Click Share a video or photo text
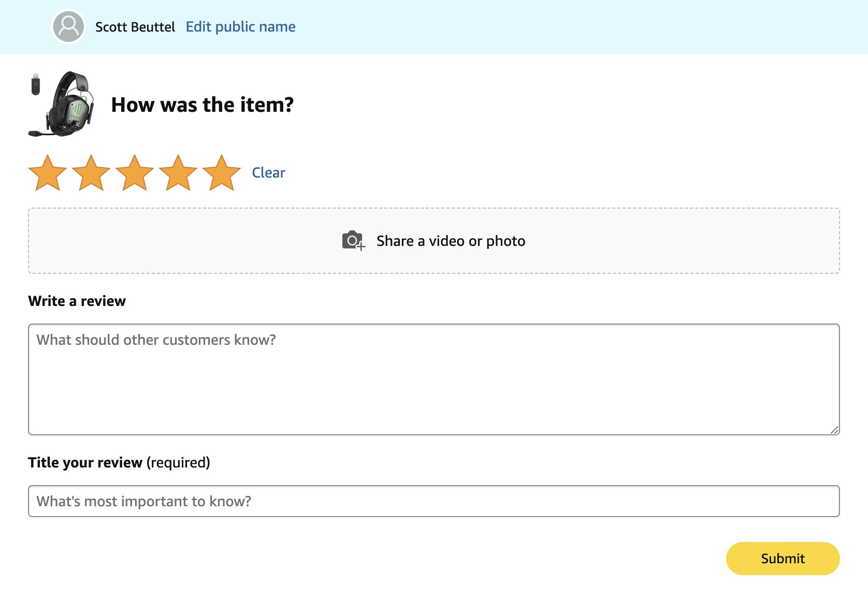Screen dimensions: 868x615 pyautogui.click(x=451, y=241)
